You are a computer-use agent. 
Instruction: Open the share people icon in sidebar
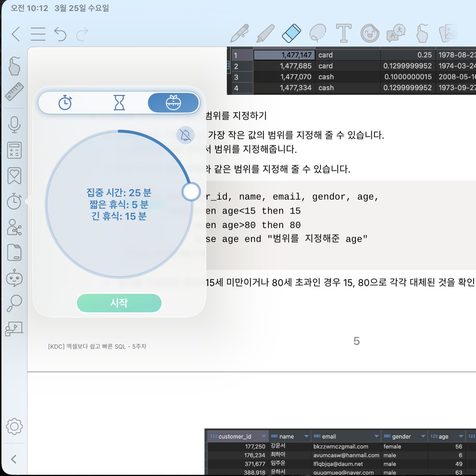[x=14, y=227]
